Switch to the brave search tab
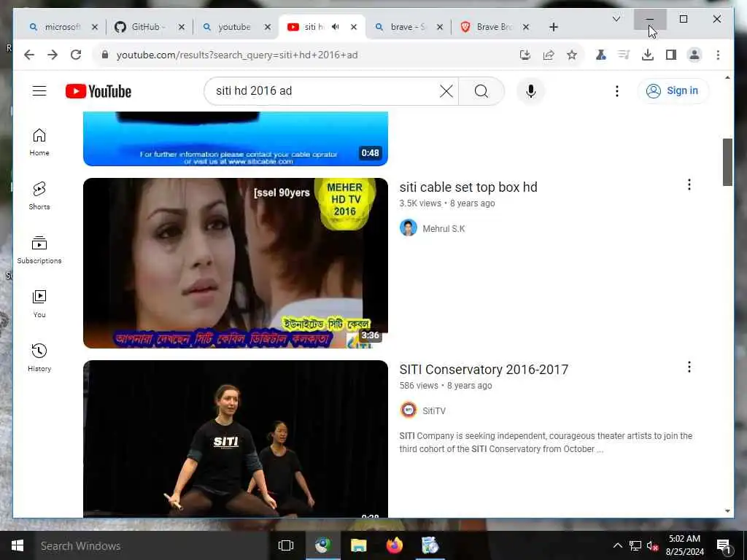 (x=407, y=27)
